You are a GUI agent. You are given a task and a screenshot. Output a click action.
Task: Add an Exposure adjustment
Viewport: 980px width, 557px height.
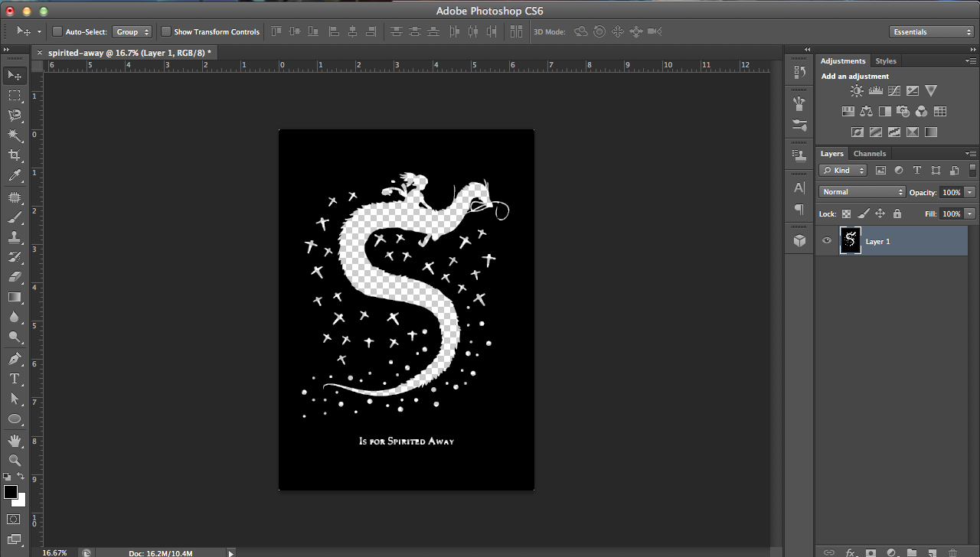point(912,91)
